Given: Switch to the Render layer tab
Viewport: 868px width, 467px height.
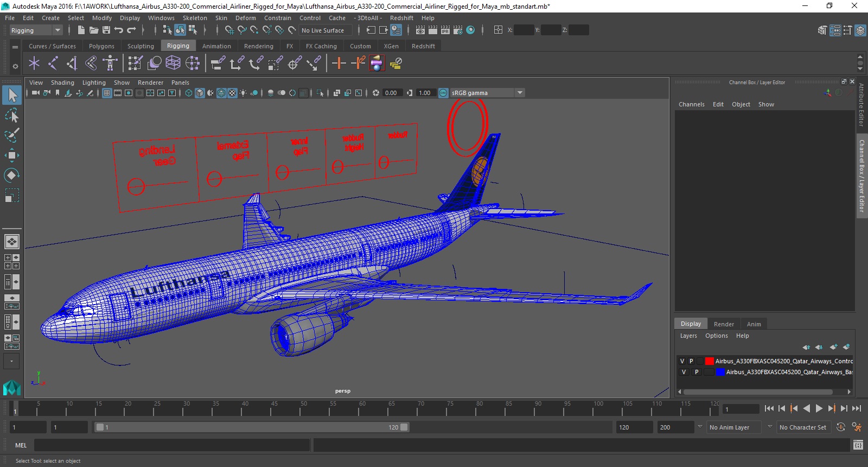Looking at the screenshot, I should point(724,324).
